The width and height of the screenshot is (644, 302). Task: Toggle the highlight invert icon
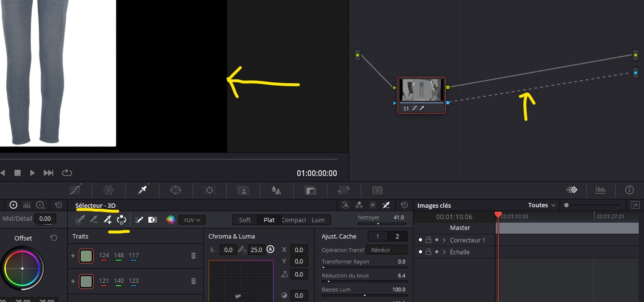pos(153,220)
